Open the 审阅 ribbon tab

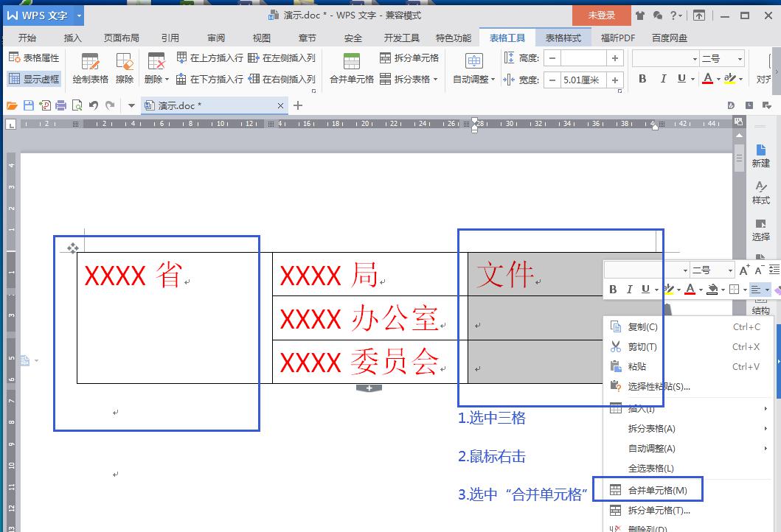215,38
